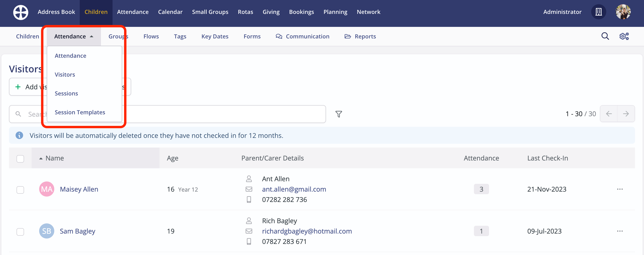Click the filter funnel icon
Image resolution: width=644 pixels, height=255 pixels.
pos(339,114)
